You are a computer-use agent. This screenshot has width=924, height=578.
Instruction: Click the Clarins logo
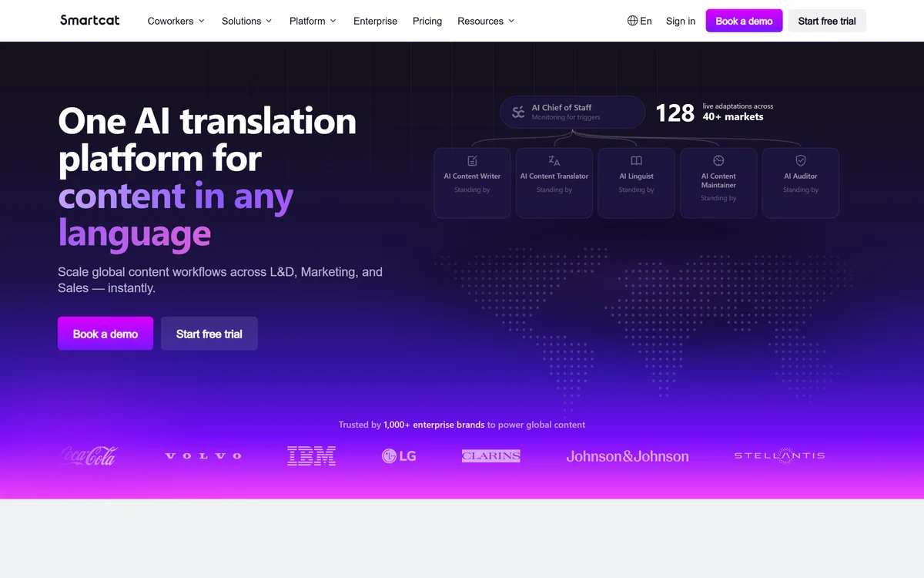[x=491, y=456]
